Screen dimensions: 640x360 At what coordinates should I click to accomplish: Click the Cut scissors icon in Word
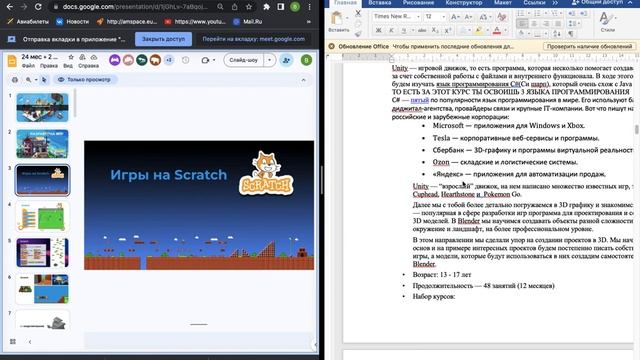click(x=358, y=13)
